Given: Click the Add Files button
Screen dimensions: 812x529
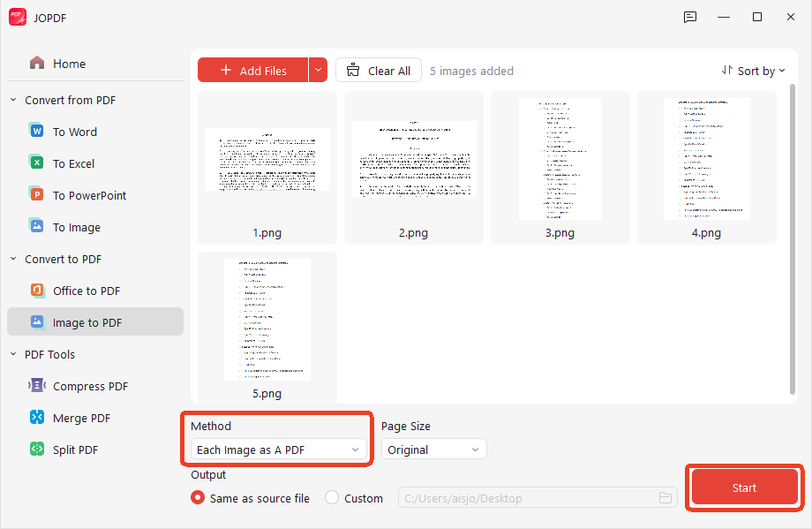Looking at the screenshot, I should pyautogui.click(x=252, y=70).
